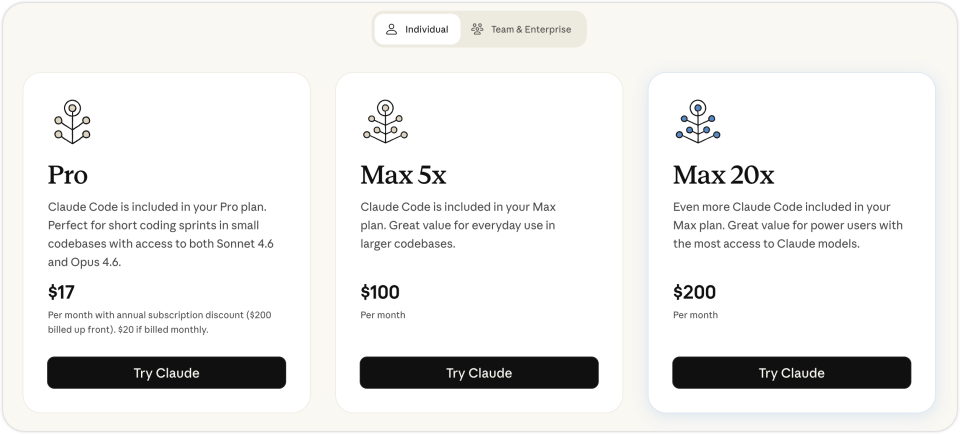The height and width of the screenshot is (434, 960).
Task: Click the Max 5x heading
Action: tap(403, 175)
